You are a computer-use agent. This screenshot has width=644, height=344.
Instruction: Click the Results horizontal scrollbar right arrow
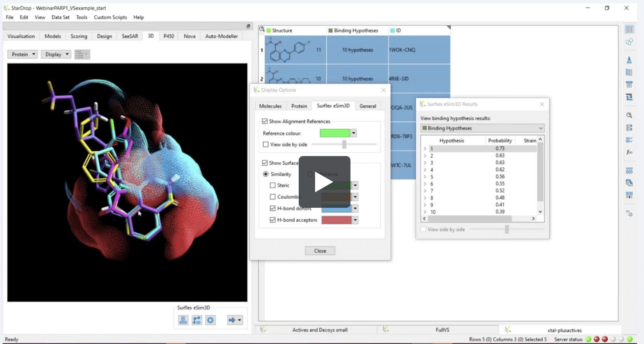click(x=534, y=219)
